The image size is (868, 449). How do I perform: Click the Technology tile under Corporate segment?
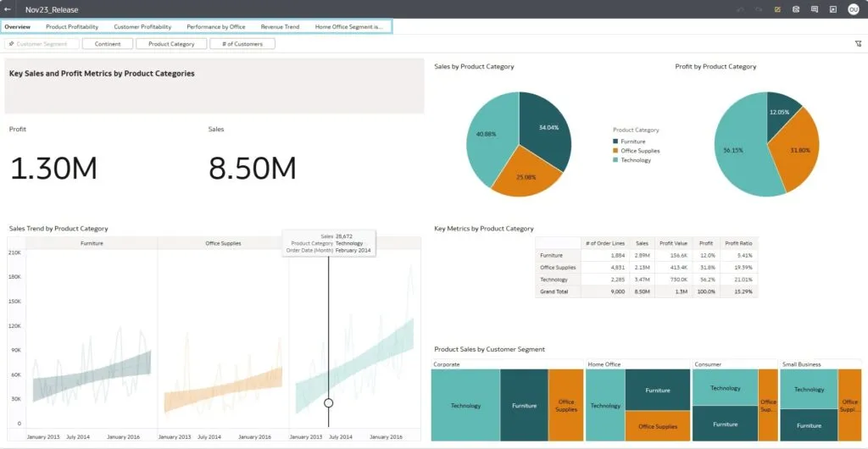465,406
